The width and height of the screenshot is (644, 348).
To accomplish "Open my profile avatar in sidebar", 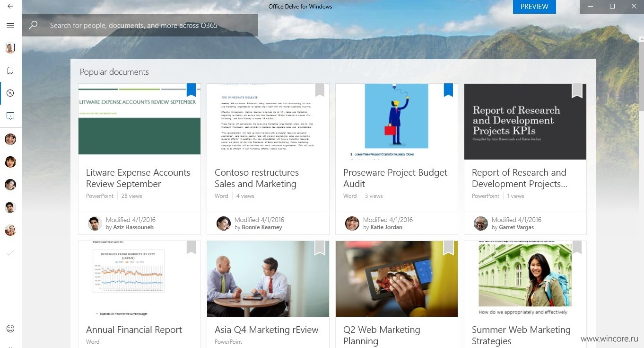I will pos(10,47).
